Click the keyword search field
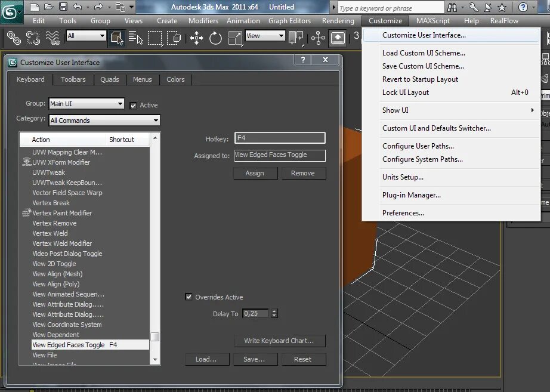Image resolution: width=550 pixels, height=392 pixels. click(391, 8)
